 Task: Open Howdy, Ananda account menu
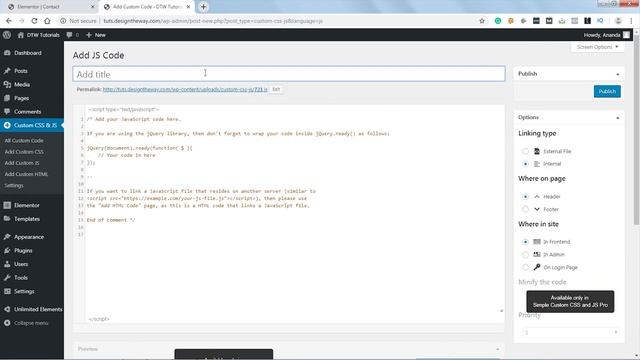tap(607, 35)
